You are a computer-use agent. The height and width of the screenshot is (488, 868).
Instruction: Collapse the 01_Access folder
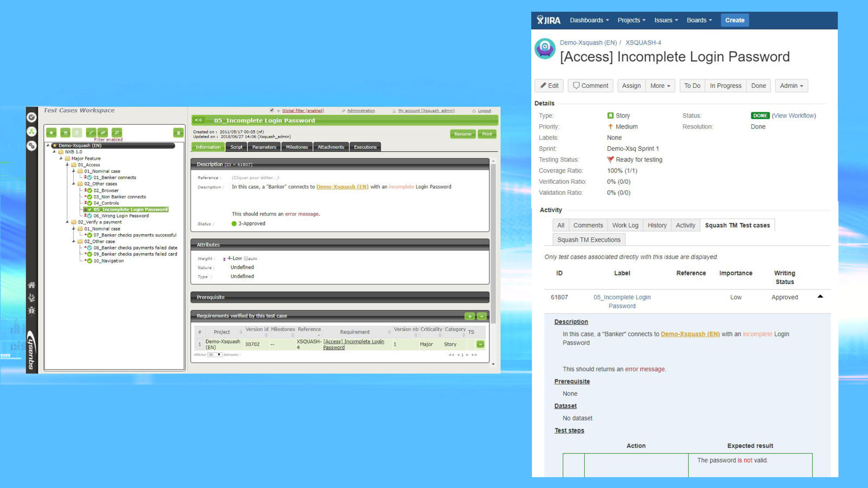(x=67, y=165)
